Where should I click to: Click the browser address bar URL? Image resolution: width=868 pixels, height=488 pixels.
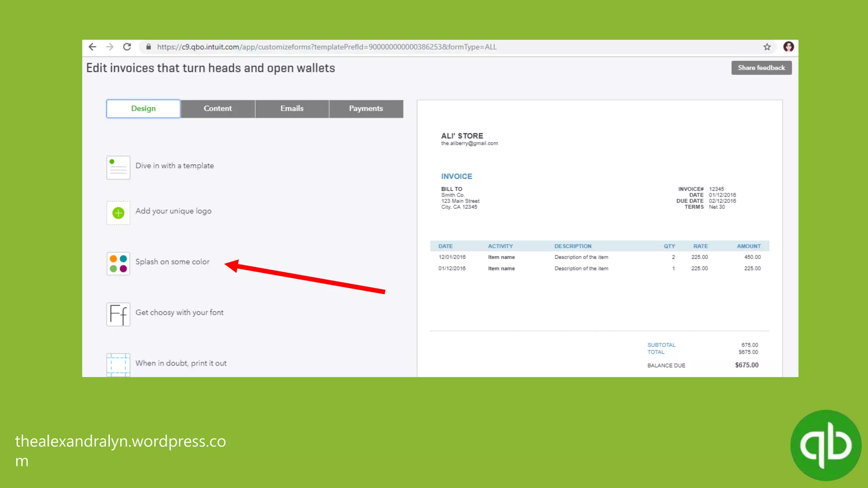click(x=326, y=47)
